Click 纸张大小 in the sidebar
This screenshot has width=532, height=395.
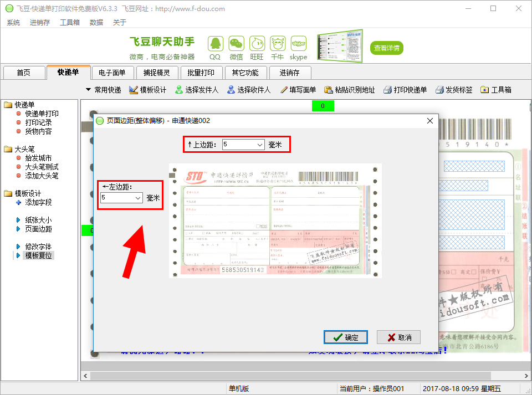click(x=38, y=220)
